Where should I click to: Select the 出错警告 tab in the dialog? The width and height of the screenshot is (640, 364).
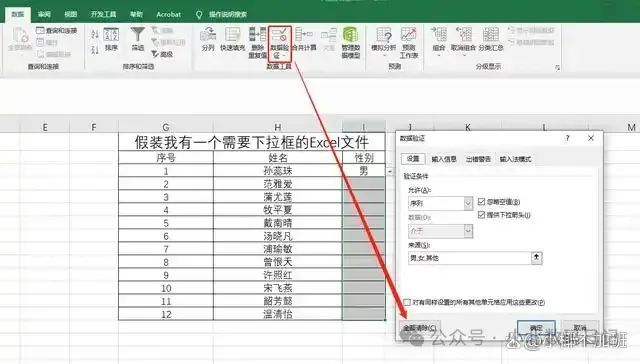[478, 159]
